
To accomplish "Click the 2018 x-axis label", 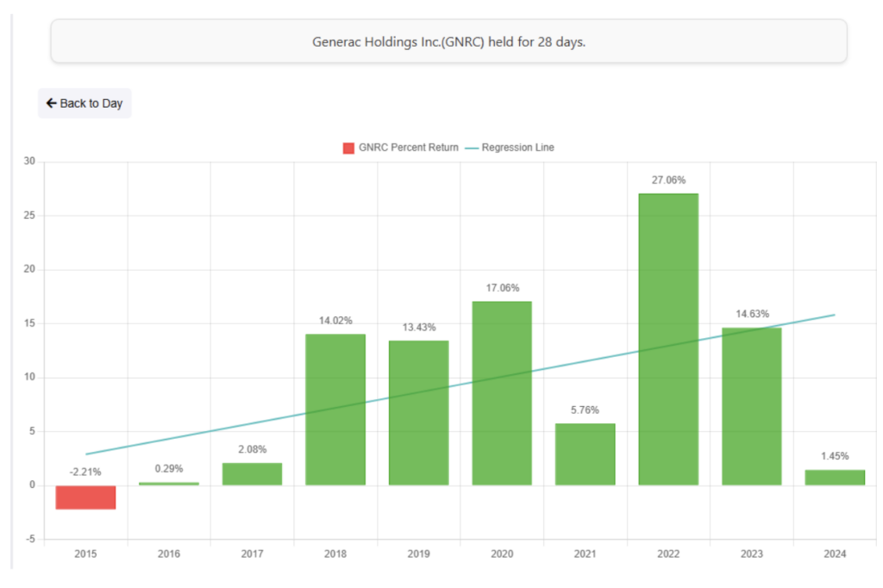I will 335,554.
